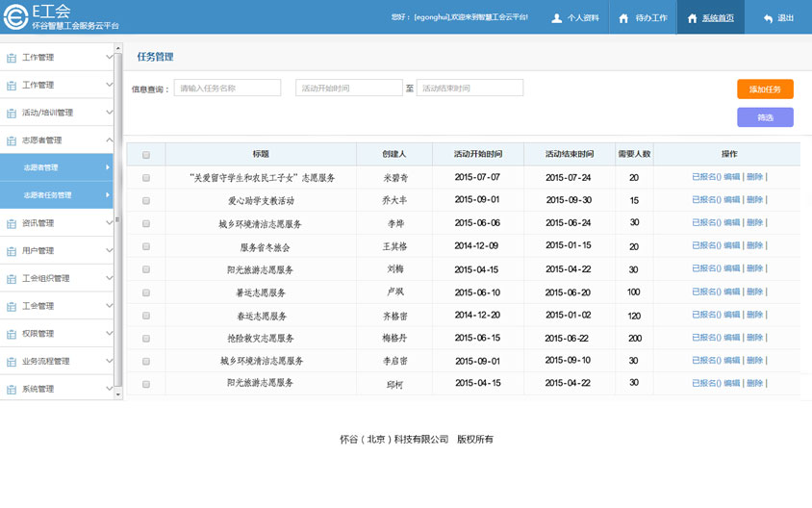Image resolution: width=812 pixels, height=508 pixels.
Task: Click 编辑 for 抢险救灾志愿服务
Action: (x=732, y=338)
